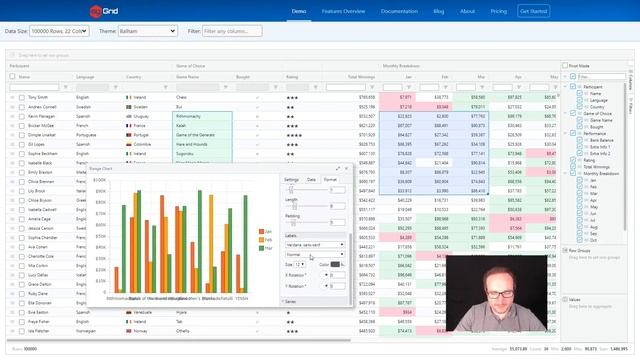
Task: Click the row drag handle for Andrew Connell
Action: [12, 107]
